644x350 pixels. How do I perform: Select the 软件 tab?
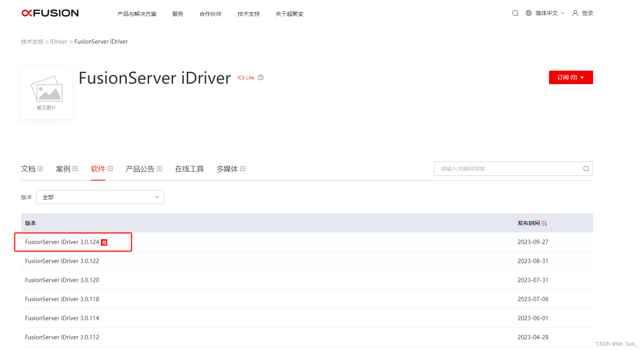coord(98,169)
